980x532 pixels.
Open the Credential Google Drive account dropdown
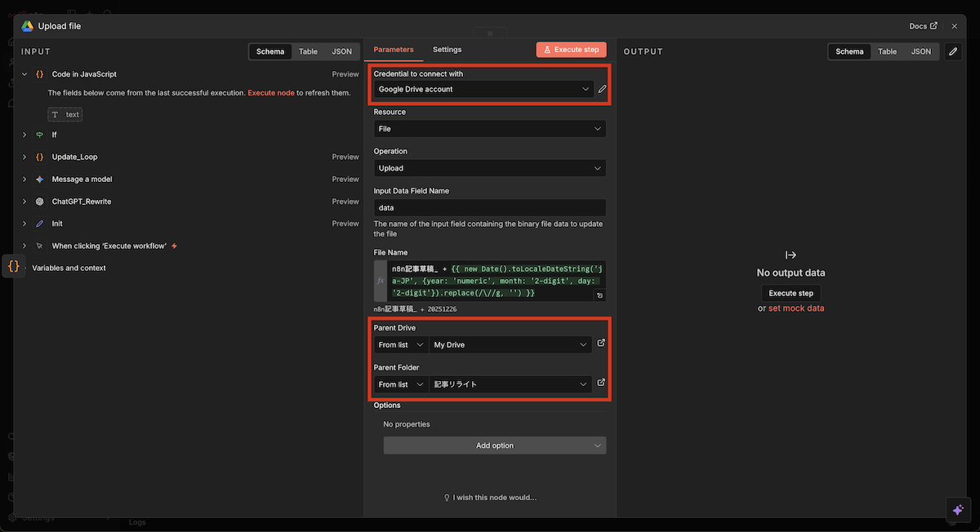(x=482, y=90)
